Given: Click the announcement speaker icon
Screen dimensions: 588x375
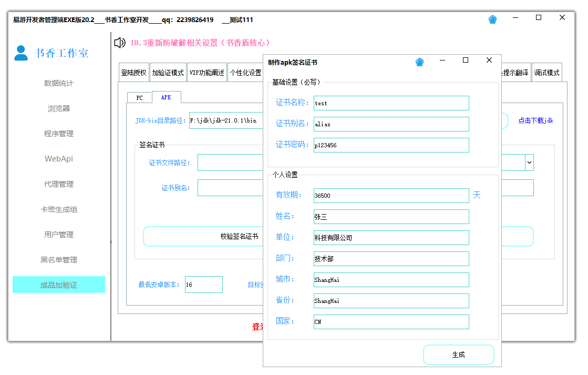Looking at the screenshot, I should coord(119,43).
